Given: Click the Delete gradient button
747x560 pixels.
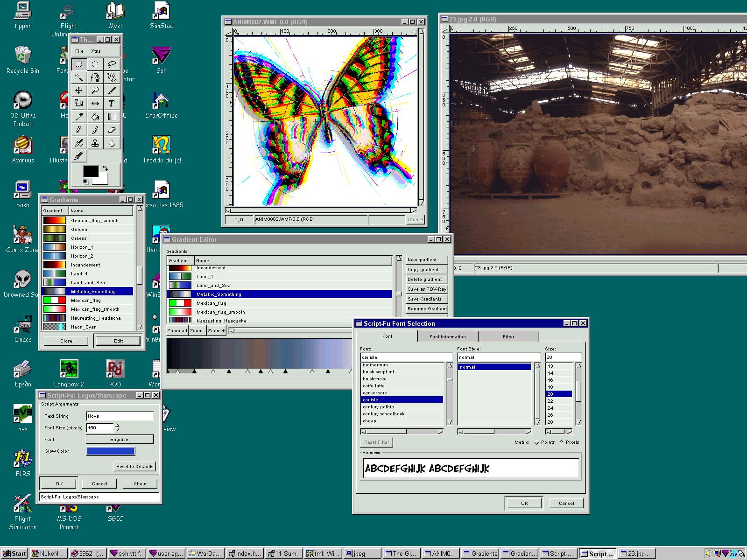Looking at the screenshot, I should pyautogui.click(x=427, y=279).
